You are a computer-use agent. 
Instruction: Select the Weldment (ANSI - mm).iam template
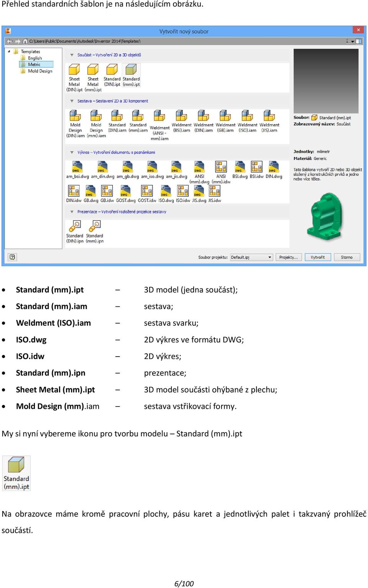tap(159, 126)
